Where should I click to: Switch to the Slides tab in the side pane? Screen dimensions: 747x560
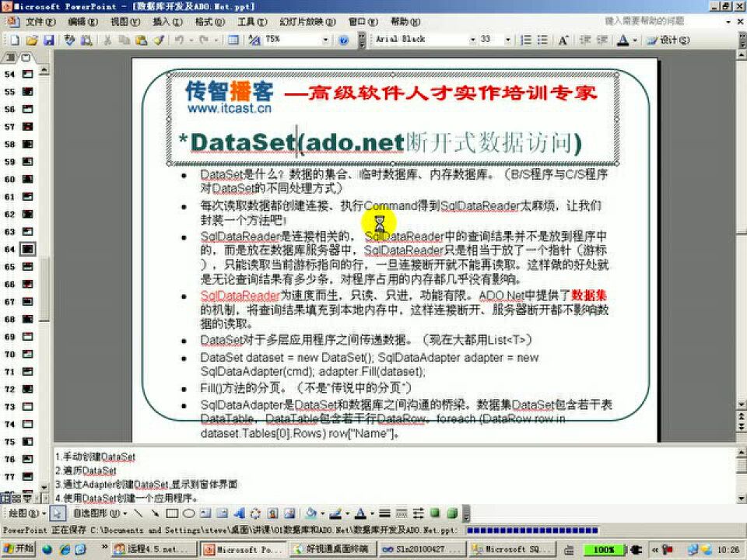pos(25,57)
